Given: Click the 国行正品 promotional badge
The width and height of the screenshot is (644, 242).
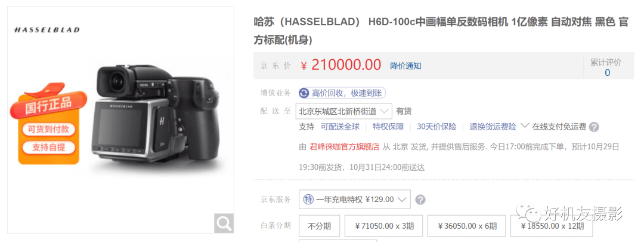Looking at the screenshot, I should pyautogui.click(x=49, y=106).
